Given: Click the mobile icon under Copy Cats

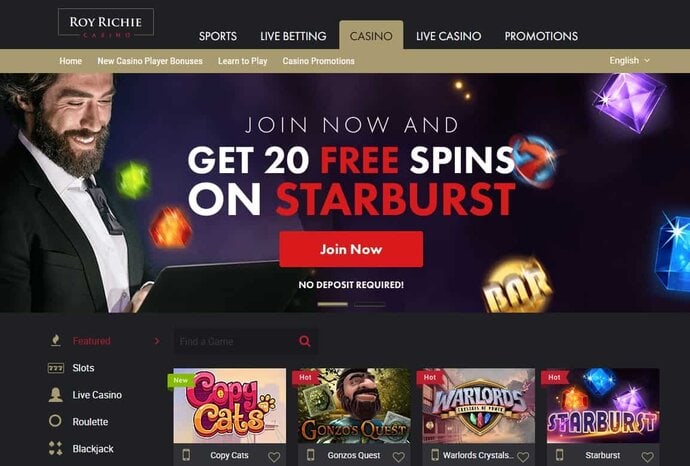Looking at the screenshot, I should click(186, 455).
